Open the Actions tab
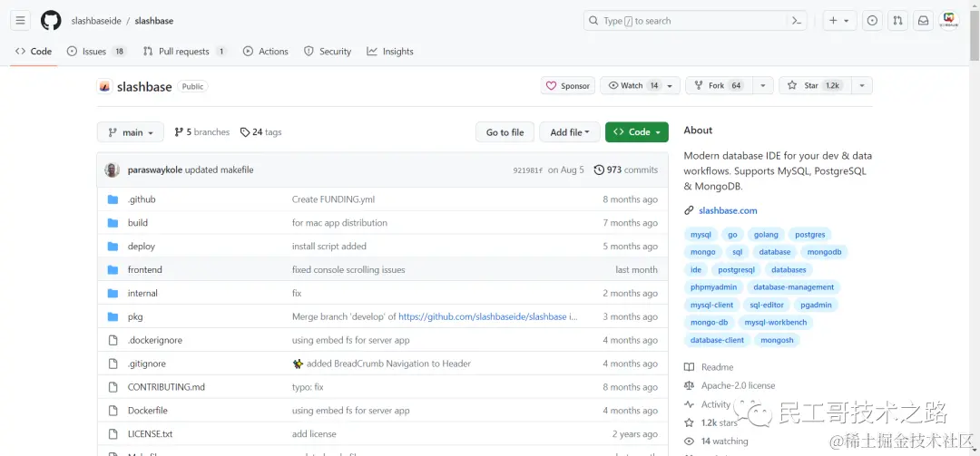 coord(266,52)
